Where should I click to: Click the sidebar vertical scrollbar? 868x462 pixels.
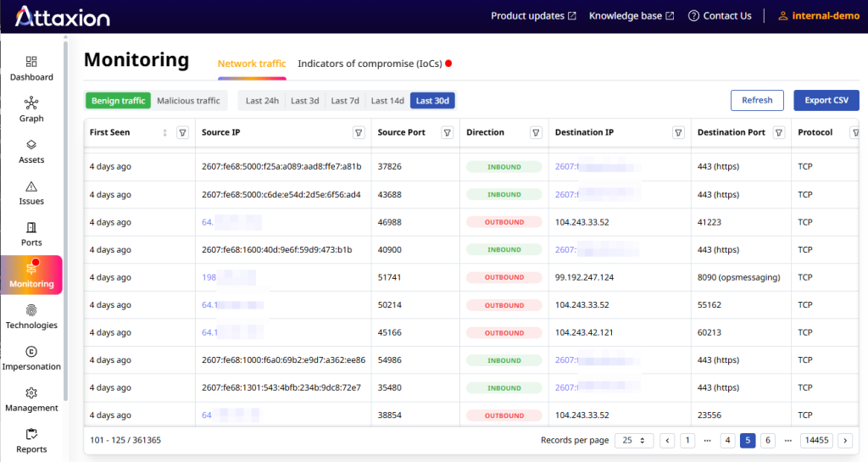click(66, 219)
